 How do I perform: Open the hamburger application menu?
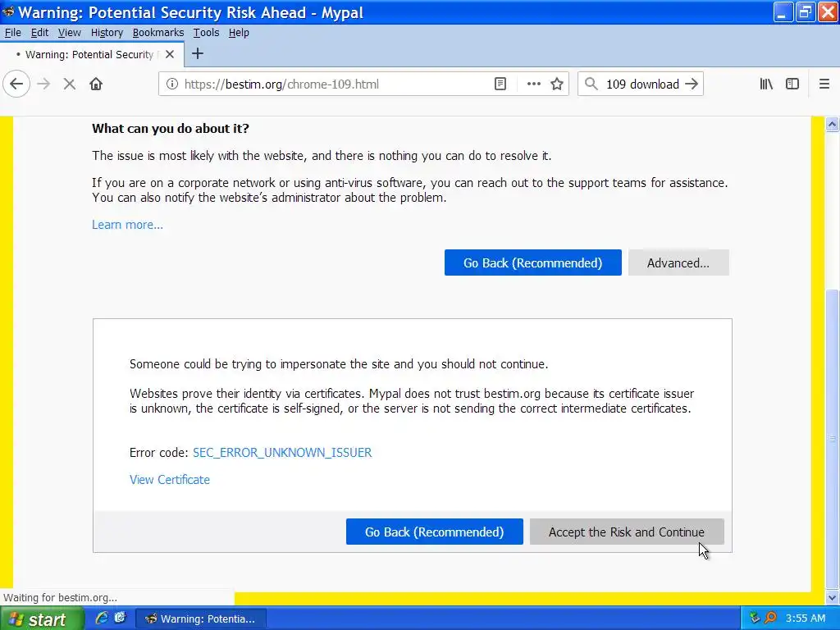(824, 84)
